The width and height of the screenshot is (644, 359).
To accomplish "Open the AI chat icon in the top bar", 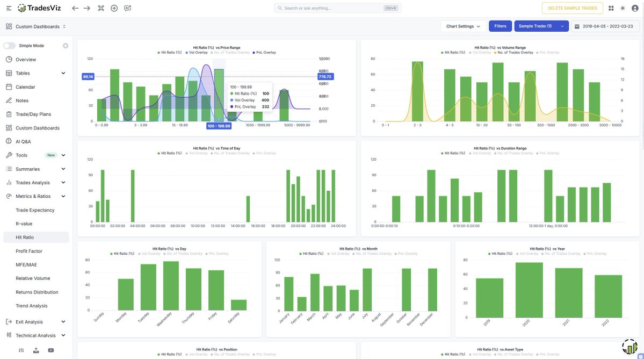I will click(x=128, y=8).
